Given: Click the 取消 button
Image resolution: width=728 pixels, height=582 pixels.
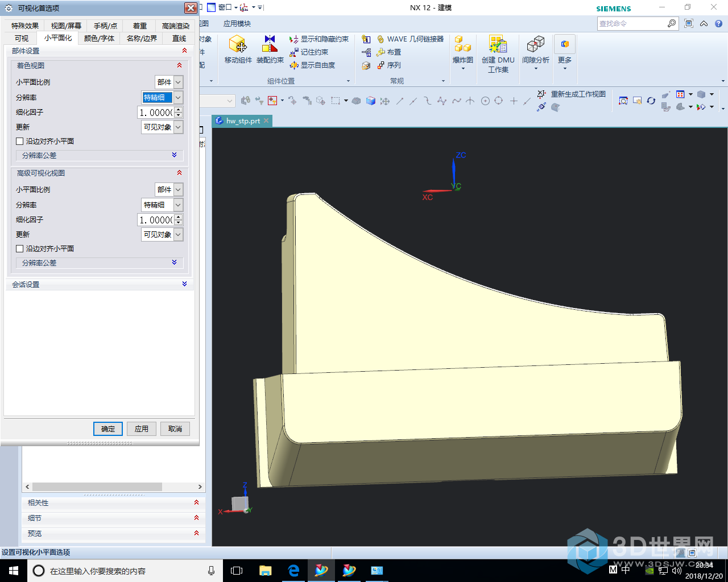Looking at the screenshot, I should pyautogui.click(x=175, y=429).
